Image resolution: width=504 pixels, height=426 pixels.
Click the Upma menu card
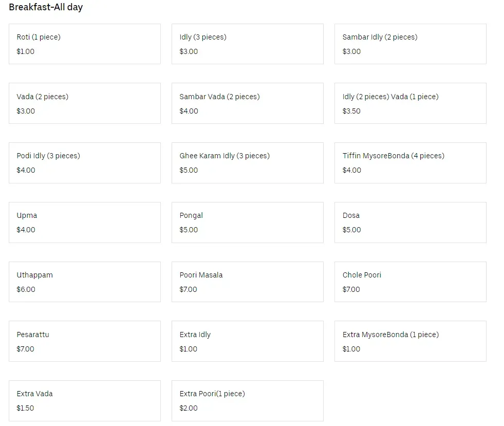[x=84, y=223]
